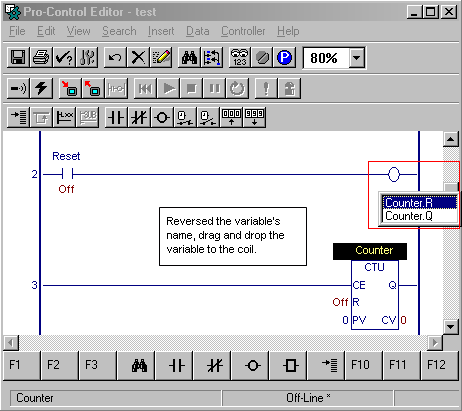Viewport: 462px width, 411px height.
Task: Insert a normally closed contact from toolbar
Action: [x=139, y=117]
